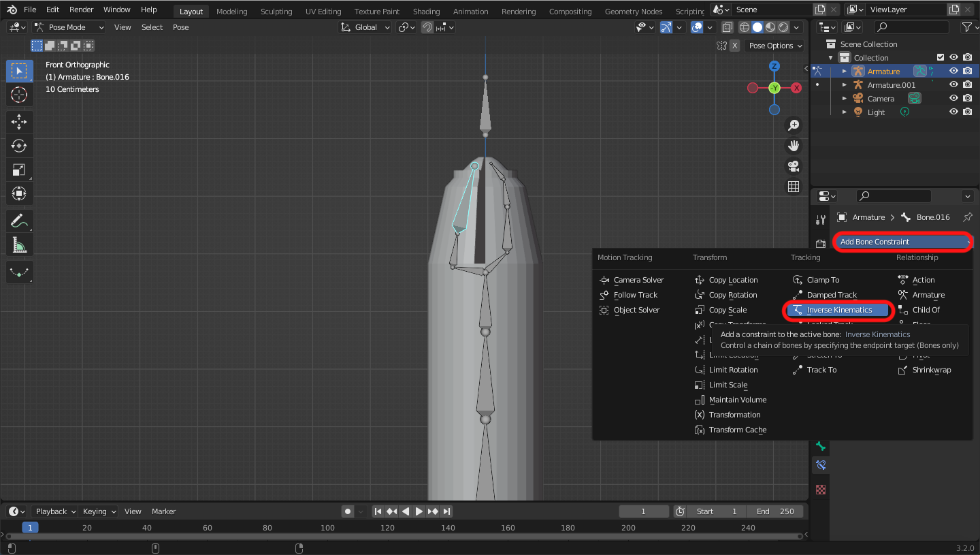This screenshot has width=980, height=555.
Task: Open Global orientation dropdown
Action: [365, 27]
